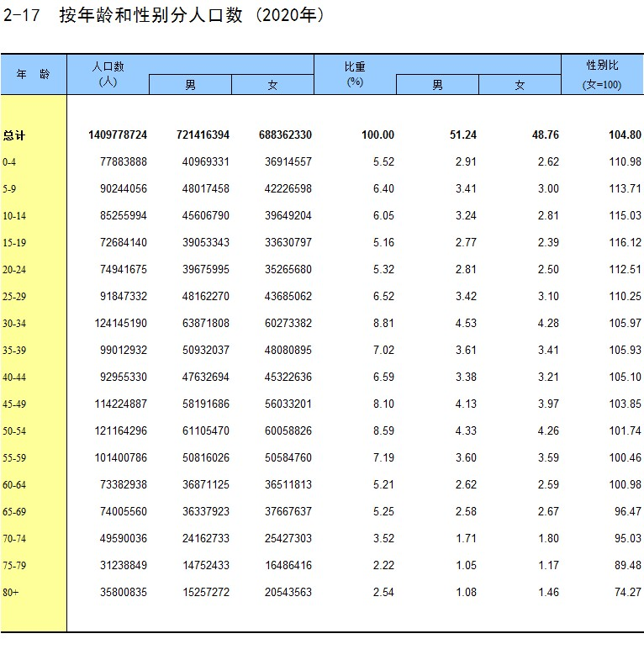Select the 人口数 (人) header cell
This screenshot has width=644, height=660.
pyautogui.click(x=108, y=74)
